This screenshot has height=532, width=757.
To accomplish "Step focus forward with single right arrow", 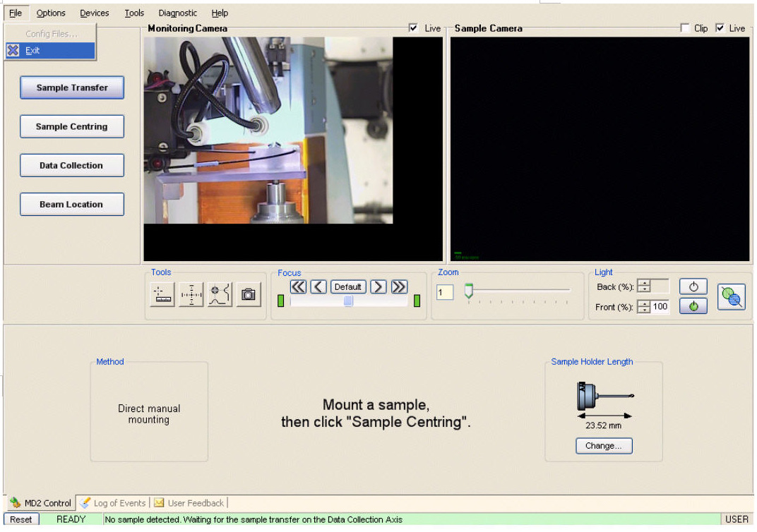I will tap(378, 286).
